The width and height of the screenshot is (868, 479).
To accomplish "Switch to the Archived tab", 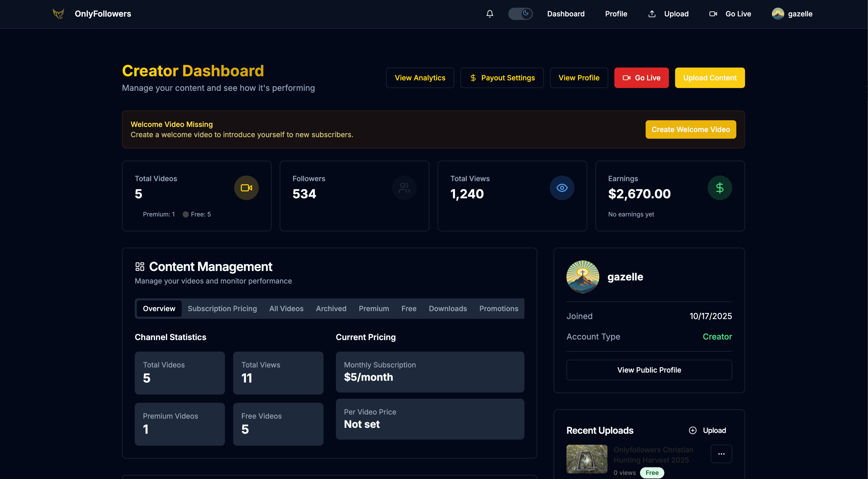I will point(331,308).
